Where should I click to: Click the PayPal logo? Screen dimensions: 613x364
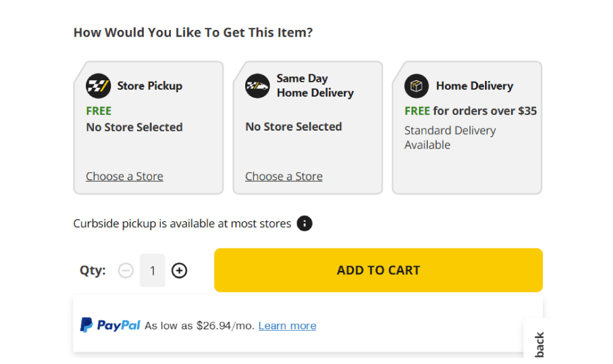click(110, 325)
